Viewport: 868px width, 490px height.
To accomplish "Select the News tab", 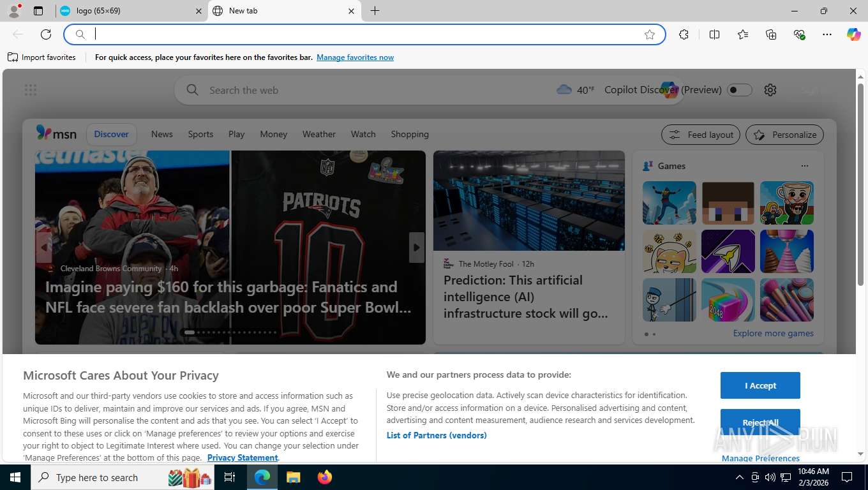I will tap(162, 134).
